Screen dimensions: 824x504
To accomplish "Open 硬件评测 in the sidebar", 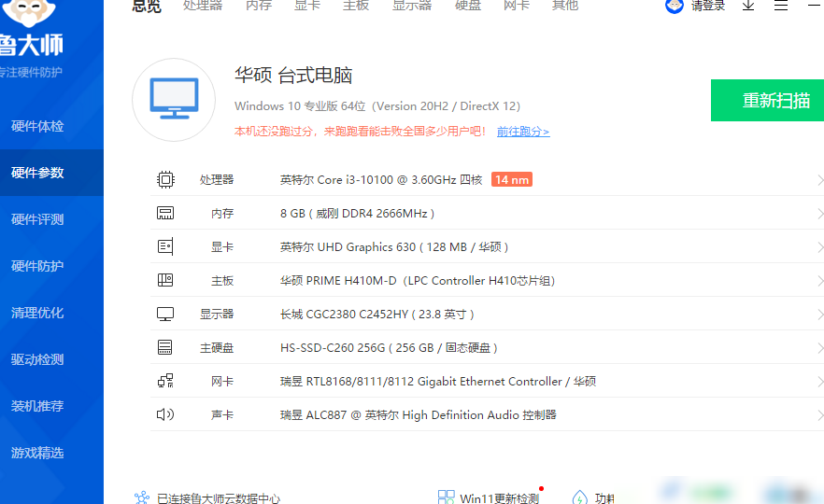I will tap(51, 219).
